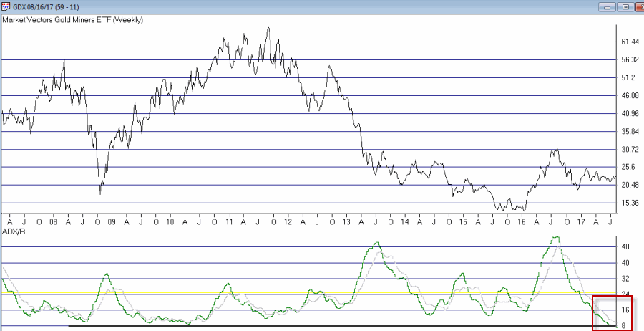Click the 09 year label on time axis
This screenshot has width=644, height=331.
tap(112, 221)
